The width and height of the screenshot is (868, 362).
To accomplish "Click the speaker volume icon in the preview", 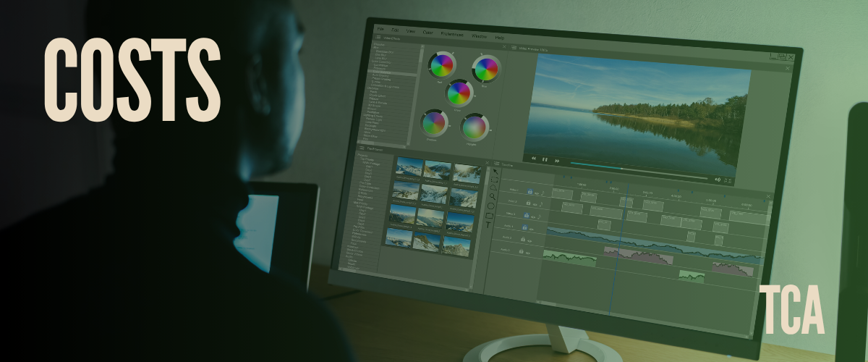I will click(718, 180).
